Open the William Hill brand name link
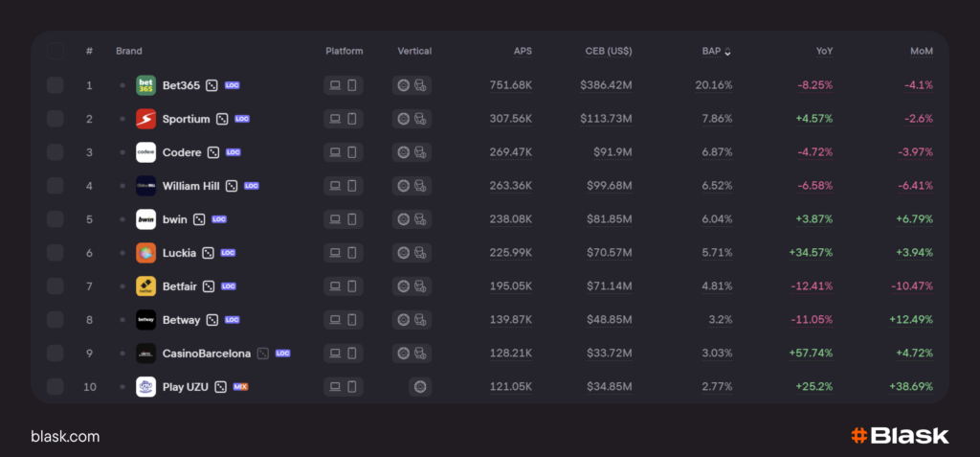 point(190,186)
